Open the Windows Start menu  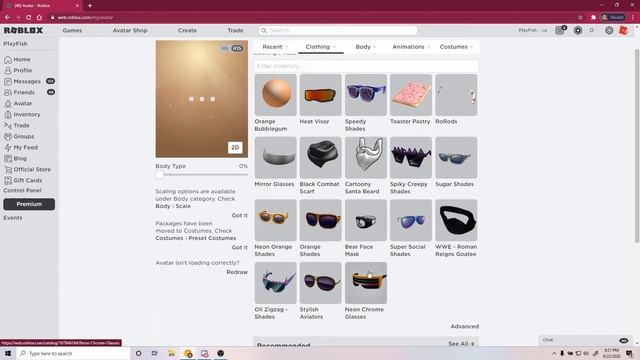tap(8, 353)
